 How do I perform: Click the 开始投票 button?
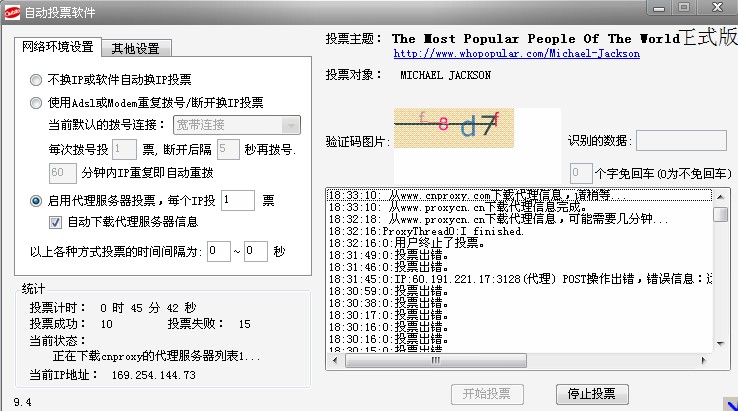click(x=487, y=394)
